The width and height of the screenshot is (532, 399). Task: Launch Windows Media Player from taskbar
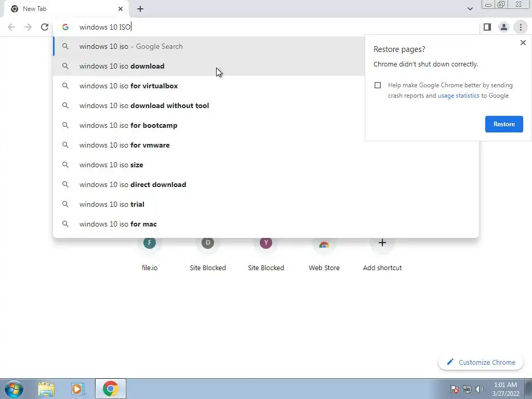[x=78, y=389]
